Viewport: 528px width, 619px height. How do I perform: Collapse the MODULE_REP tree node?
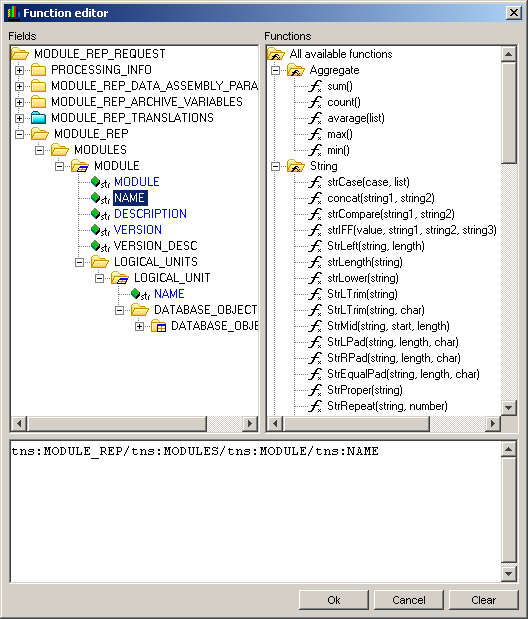click(19, 134)
